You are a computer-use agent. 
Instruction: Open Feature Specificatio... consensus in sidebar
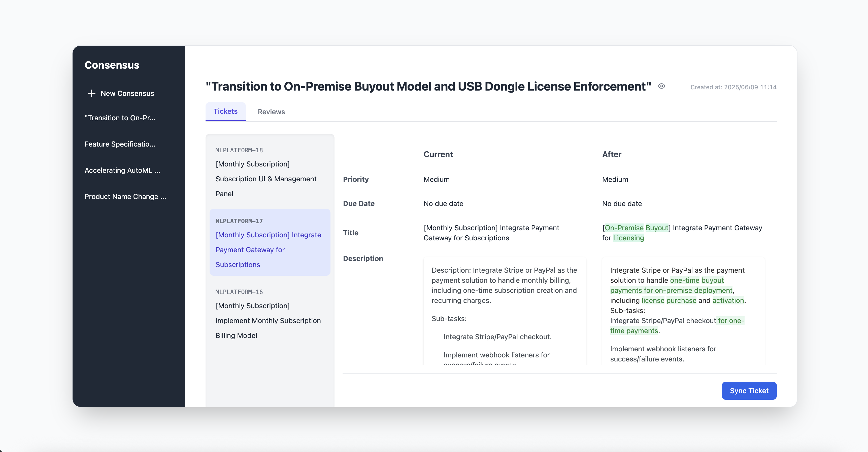(x=120, y=144)
